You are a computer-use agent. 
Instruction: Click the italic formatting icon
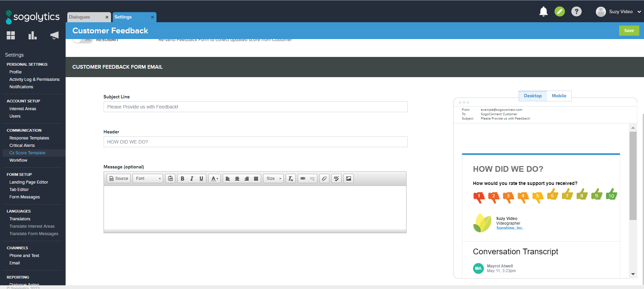tap(192, 179)
